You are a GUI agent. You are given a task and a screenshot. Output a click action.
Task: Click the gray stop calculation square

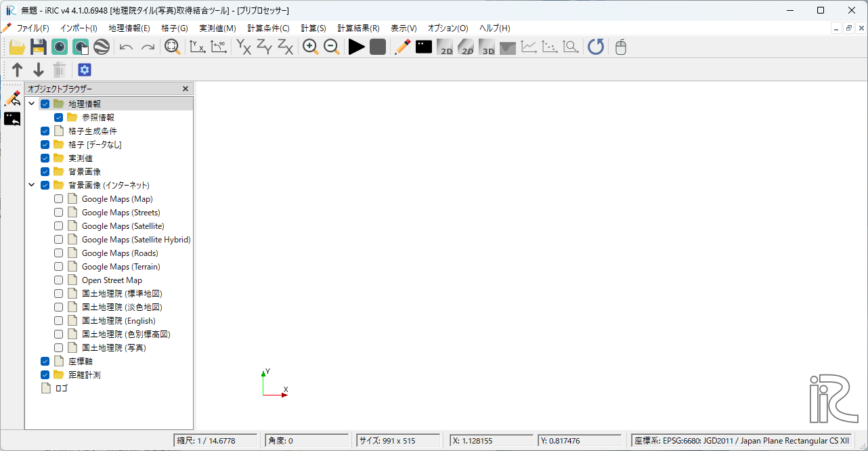pyautogui.click(x=378, y=47)
